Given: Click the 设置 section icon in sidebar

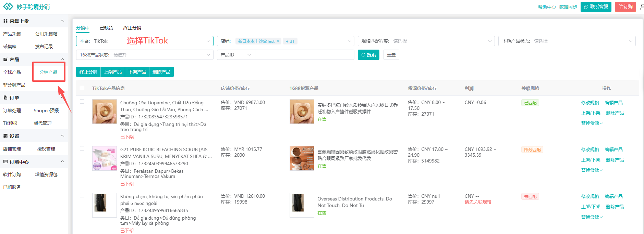Looking at the screenshot, I should click(x=5, y=136).
